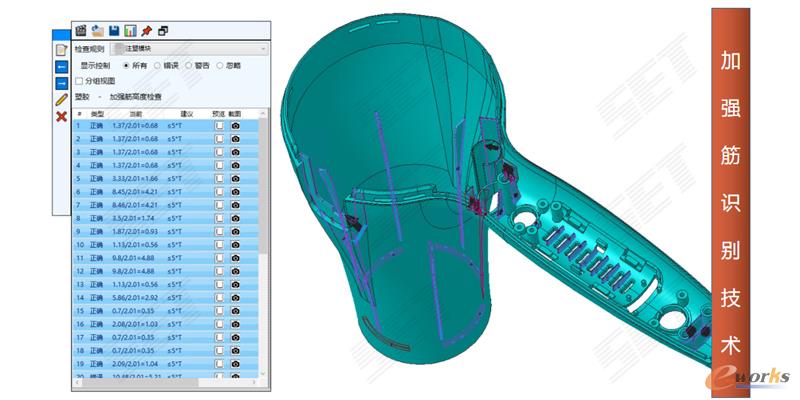Enable the 分组视图 checkbox
Screen dimensions: 800x400
pos(80,81)
